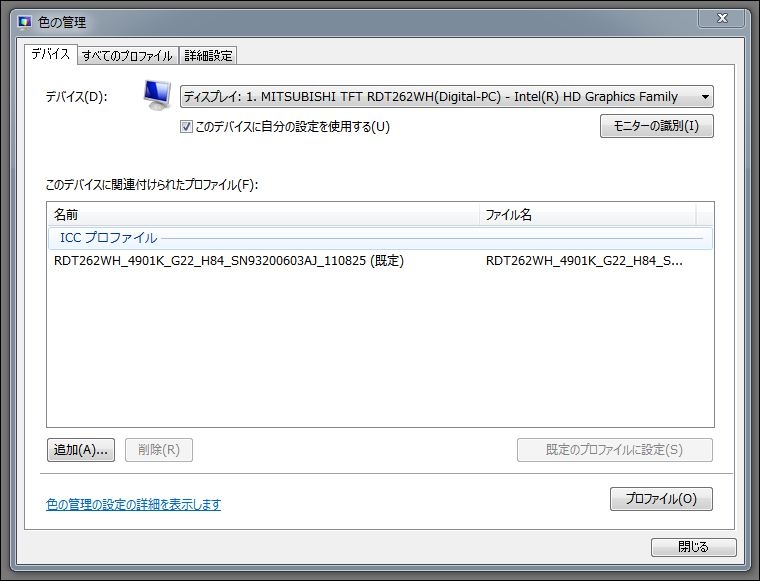Image resolution: width=760 pixels, height=581 pixels.
Task: Click the Color Management title bar icon
Action: point(24,22)
